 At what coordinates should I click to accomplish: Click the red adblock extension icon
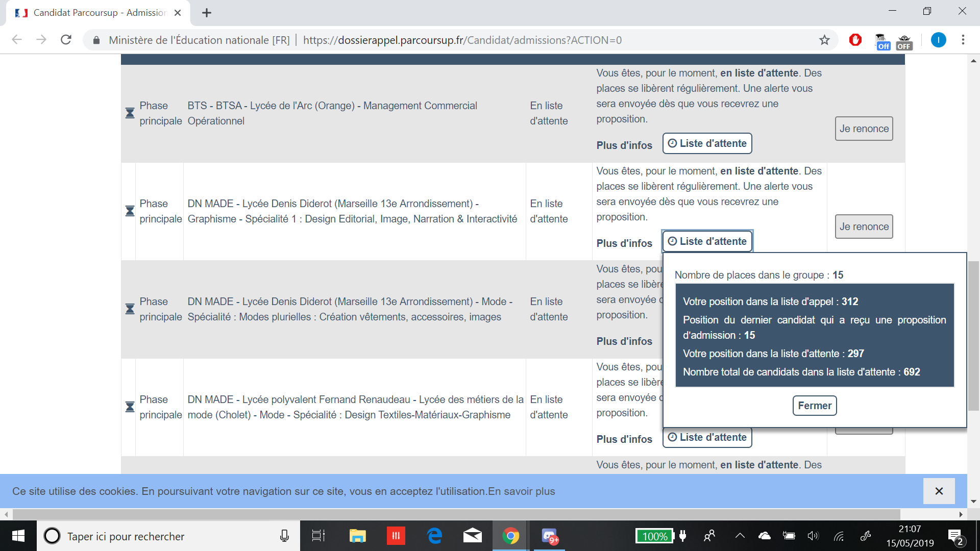[855, 40]
